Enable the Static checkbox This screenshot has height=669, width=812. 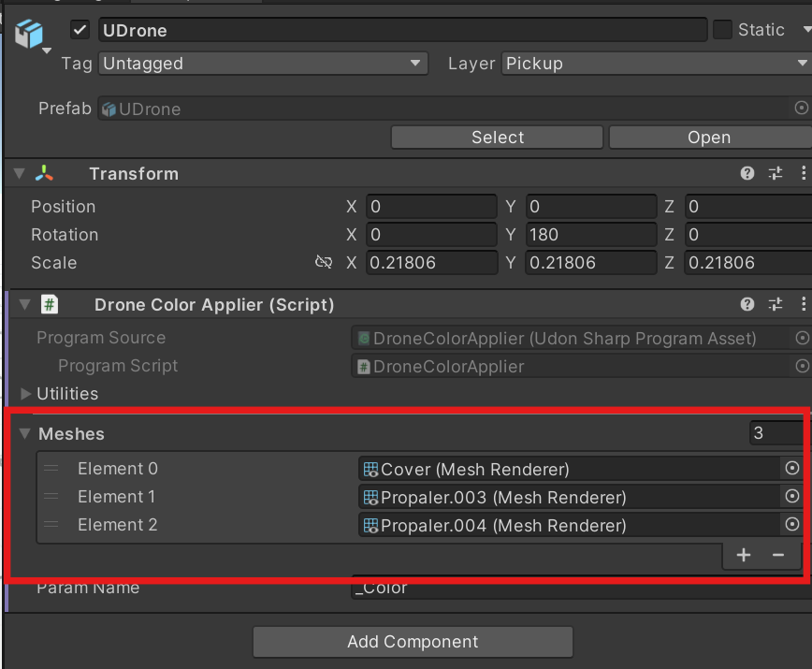722,30
